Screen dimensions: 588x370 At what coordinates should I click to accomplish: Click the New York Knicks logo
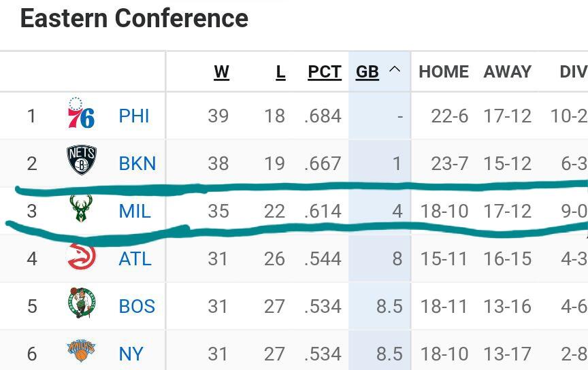tap(81, 351)
